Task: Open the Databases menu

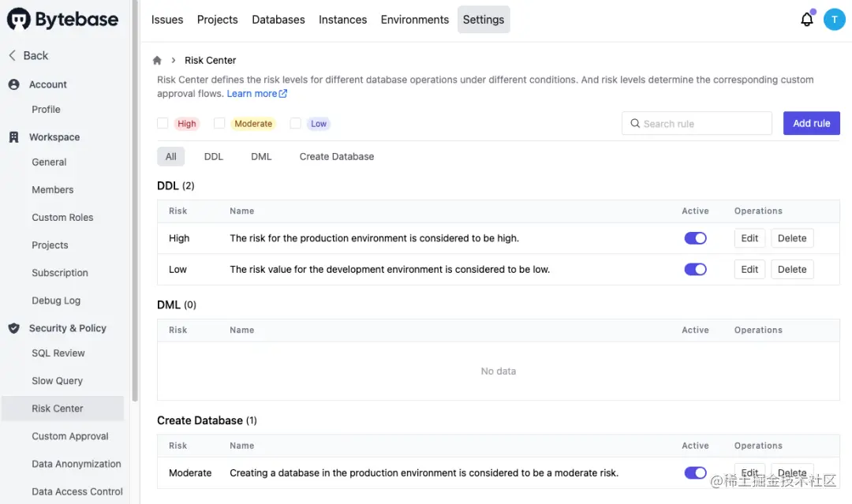Action: [x=278, y=20]
